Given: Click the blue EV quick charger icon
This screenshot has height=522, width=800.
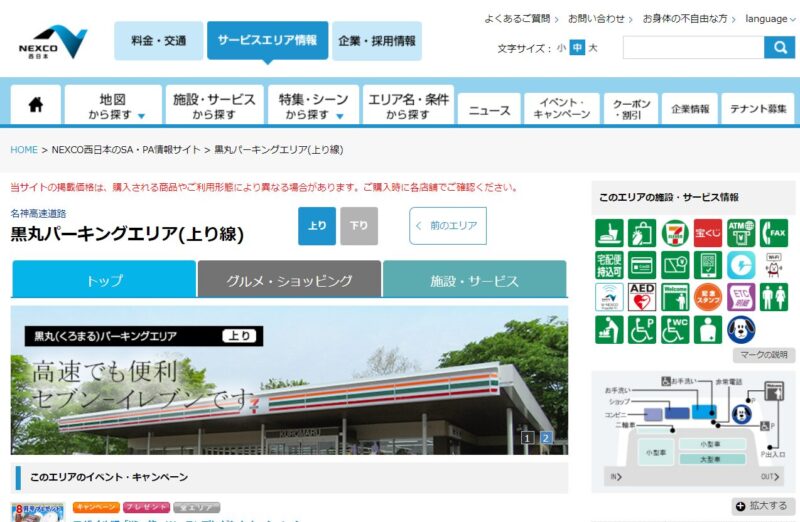Looking at the screenshot, I should click(741, 265).
